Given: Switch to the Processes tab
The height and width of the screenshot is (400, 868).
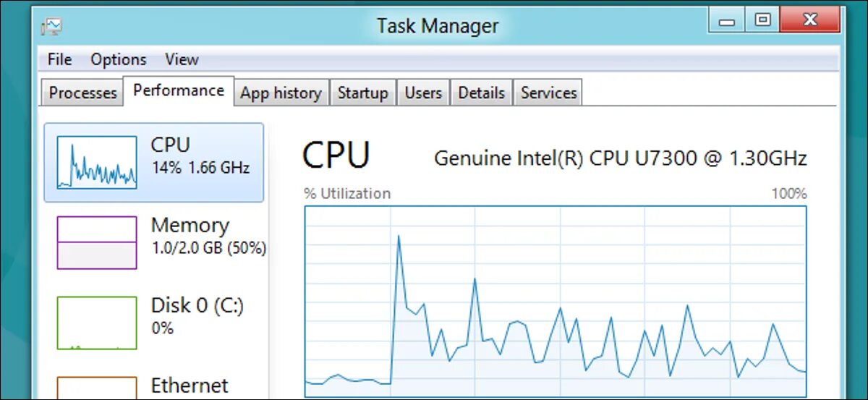Looking at the screenshot, I should click(x=83, y=93).
